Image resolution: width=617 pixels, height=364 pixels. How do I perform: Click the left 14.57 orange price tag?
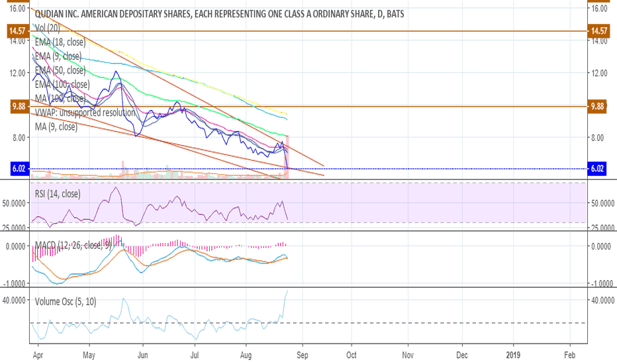click(x=18, y=30)
